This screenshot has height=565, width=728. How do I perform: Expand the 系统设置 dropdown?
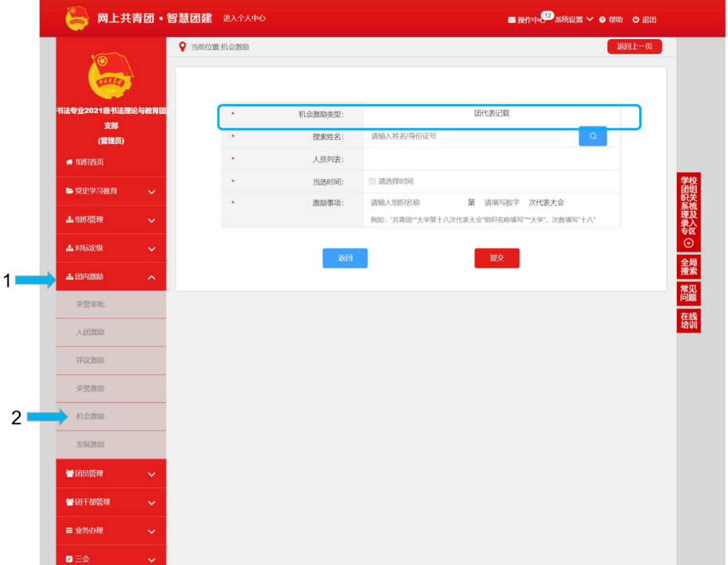(x=572, y=20)
